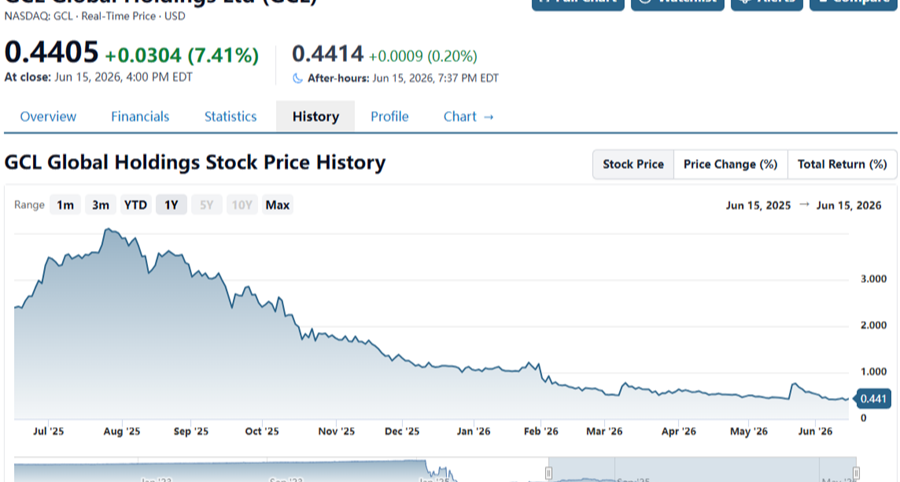
Task: Click the right navigator range handle
Action: pos(856,473)
